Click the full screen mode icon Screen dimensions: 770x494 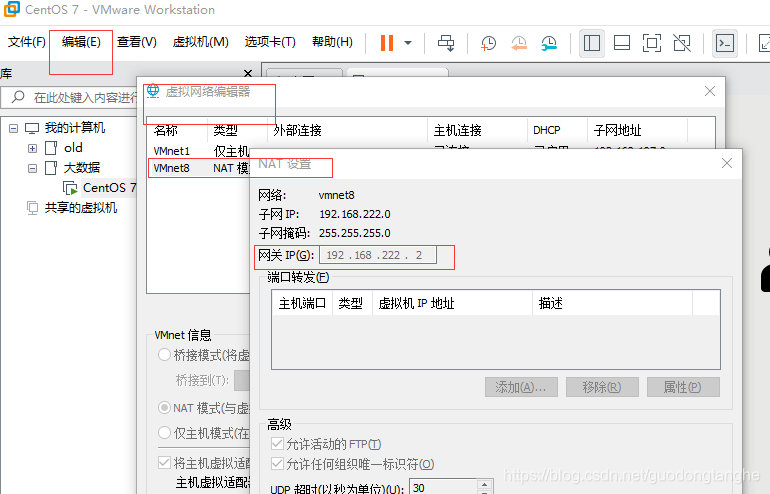coord(652,43)
